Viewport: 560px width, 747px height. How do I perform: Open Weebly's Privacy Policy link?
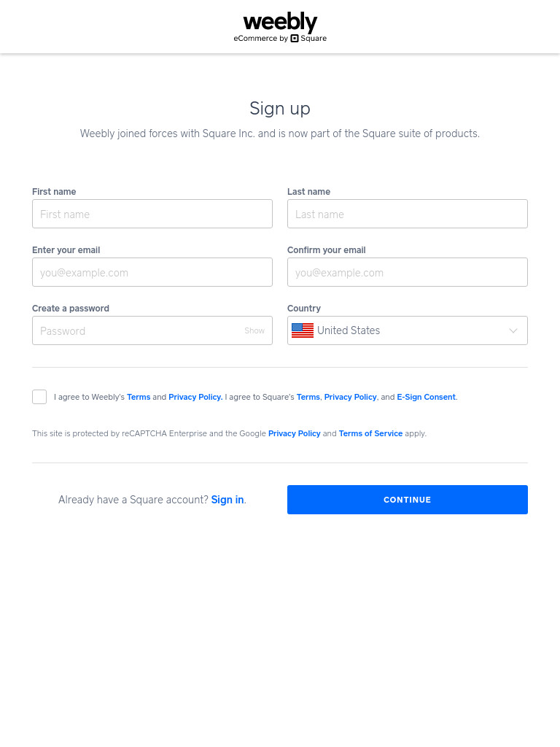(x=195, y=397)
